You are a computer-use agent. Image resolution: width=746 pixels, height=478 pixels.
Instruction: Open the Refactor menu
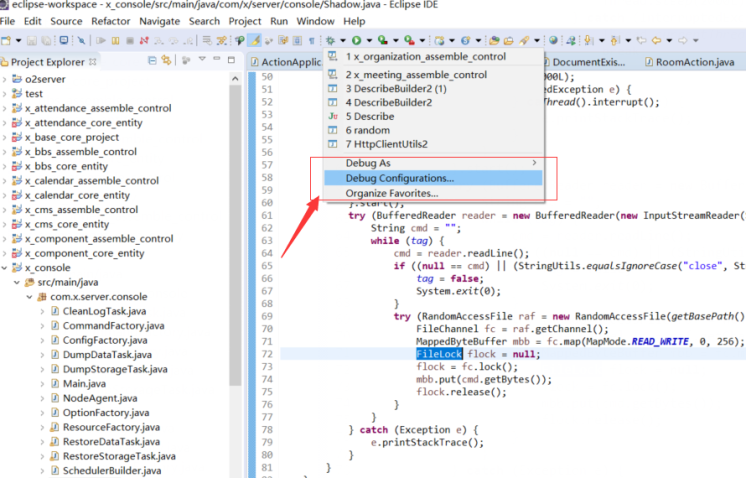(x=110, y=21)
